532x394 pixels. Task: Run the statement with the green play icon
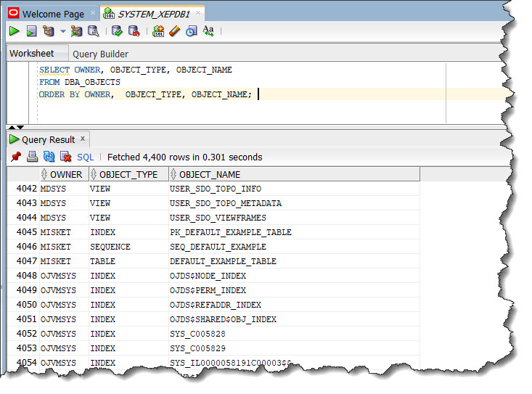14,31
